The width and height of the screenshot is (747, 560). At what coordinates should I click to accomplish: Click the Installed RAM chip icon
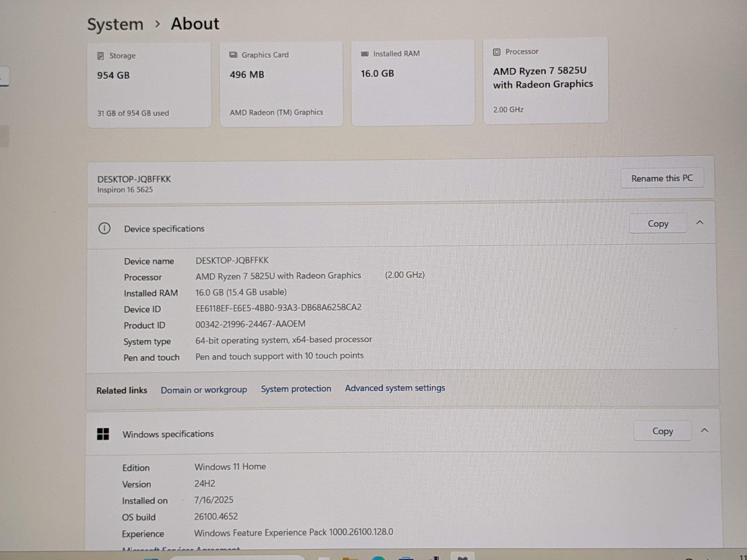click(x=365, y=54)
